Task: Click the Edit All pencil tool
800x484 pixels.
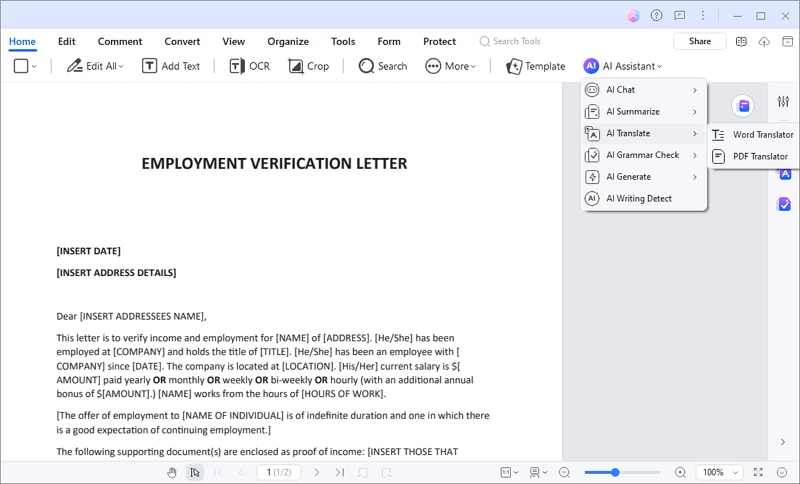Action: [x=95, y=66]
